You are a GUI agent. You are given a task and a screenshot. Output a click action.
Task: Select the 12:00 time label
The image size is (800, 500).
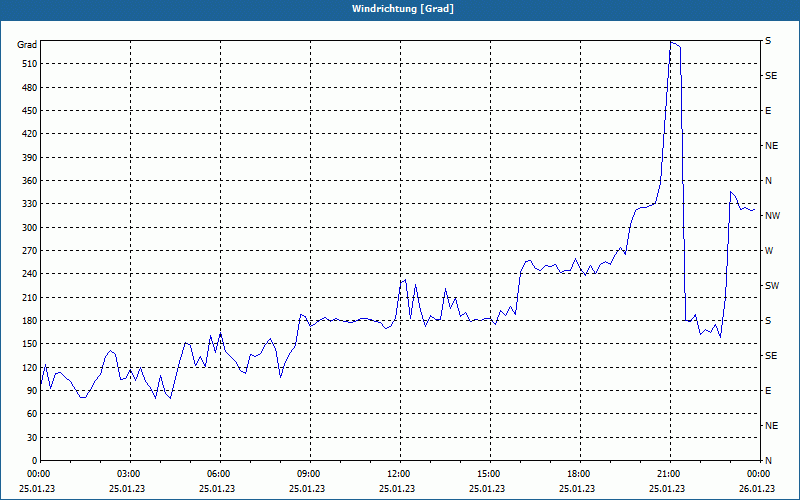click(398, 474)
